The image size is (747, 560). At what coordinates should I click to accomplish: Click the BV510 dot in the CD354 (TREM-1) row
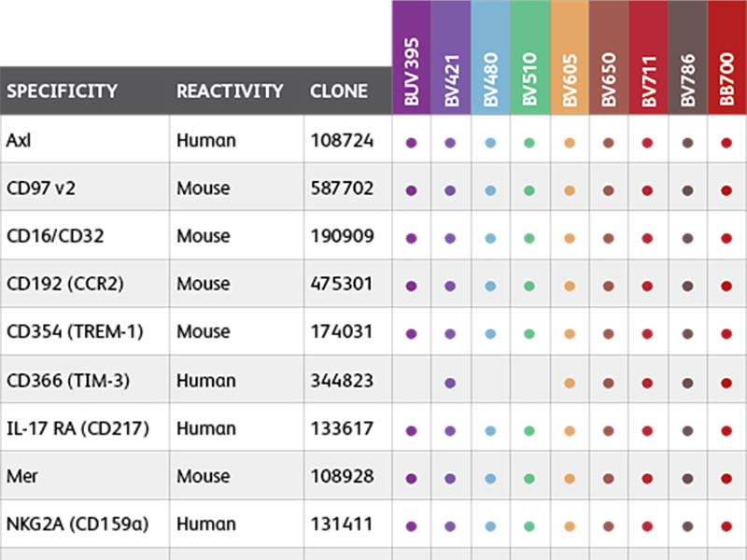click(x=529, y=334)
